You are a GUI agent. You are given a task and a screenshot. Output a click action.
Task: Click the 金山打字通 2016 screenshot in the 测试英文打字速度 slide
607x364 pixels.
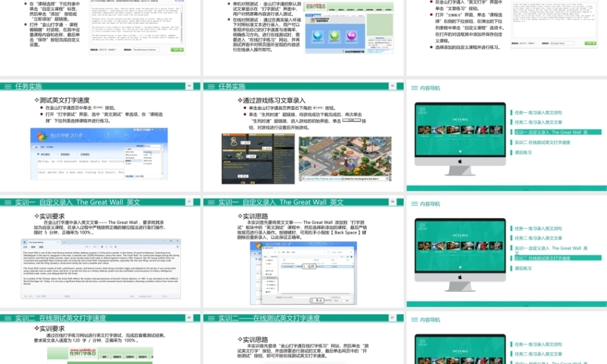(x=99, y=154)
